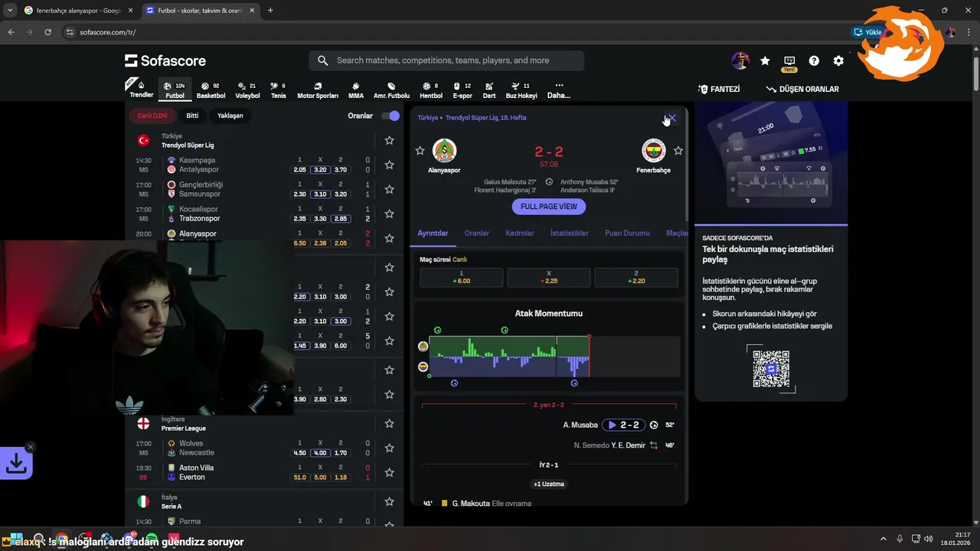980x551 pixels.
Task: Switch to fenerbahçe alanyaspor Google tab
Action: point(77,11)
